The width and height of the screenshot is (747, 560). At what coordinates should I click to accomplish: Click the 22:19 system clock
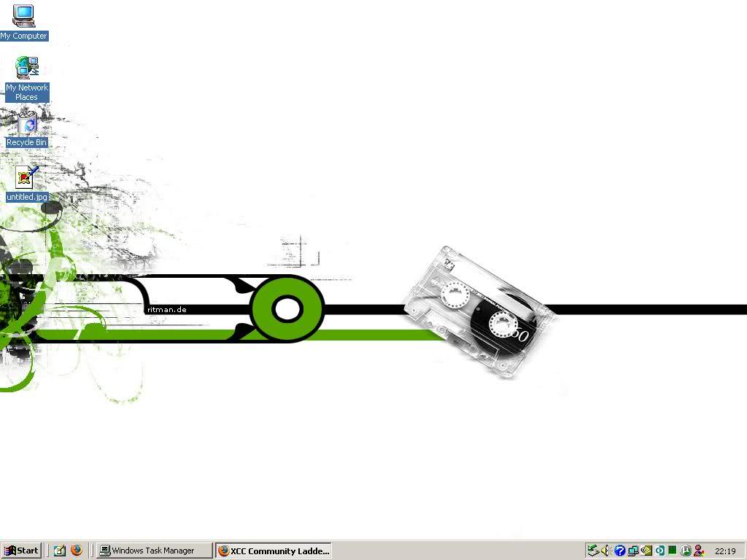pyautogui.click(x=725, y=551)
